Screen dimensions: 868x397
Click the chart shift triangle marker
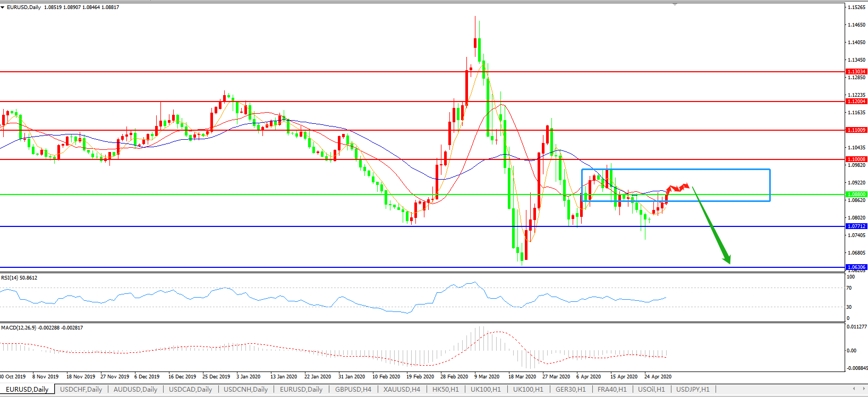(675, 4)
